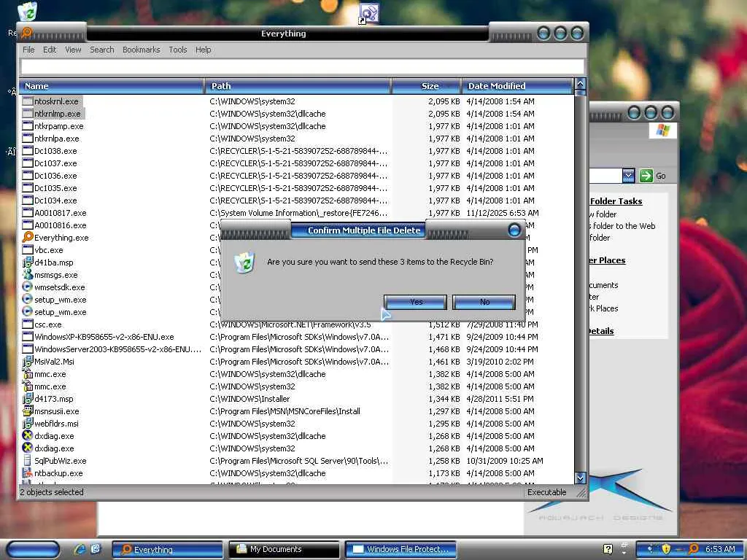
Task: Click the Internet Explorer quick launch icon
Action: pos(79,549)
